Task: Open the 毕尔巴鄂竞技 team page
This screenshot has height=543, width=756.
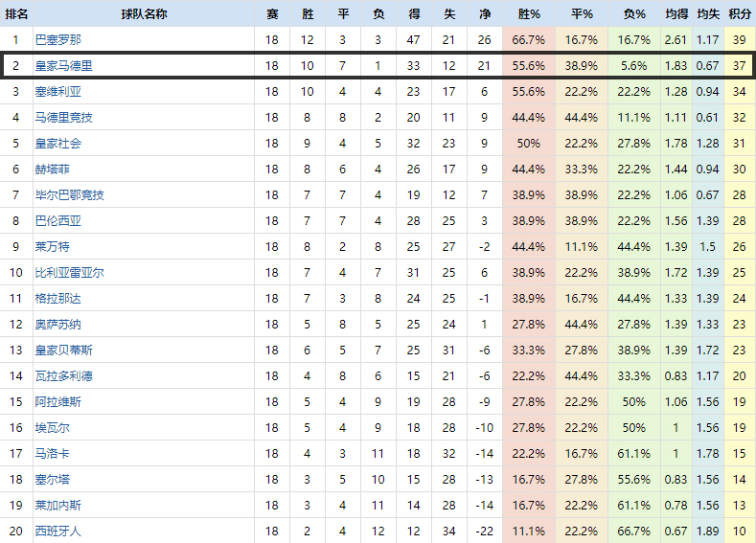Action: [x=69, y=194]
